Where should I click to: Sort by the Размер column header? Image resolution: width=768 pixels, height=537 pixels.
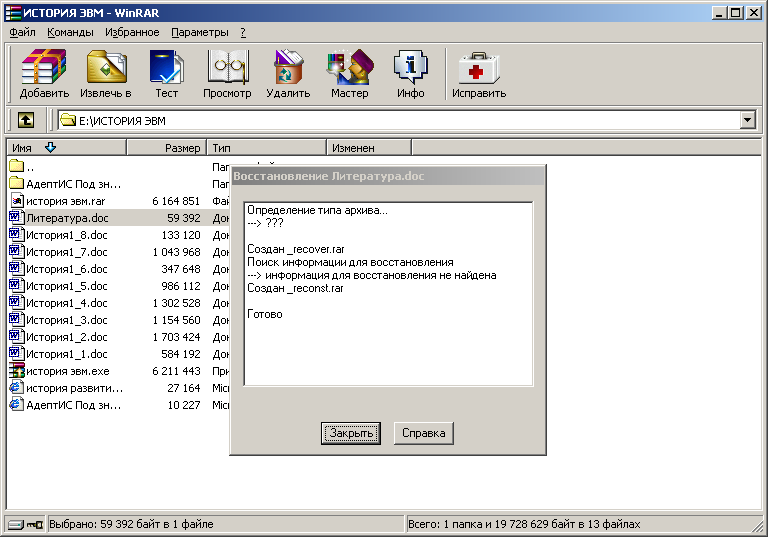[167, 147]
